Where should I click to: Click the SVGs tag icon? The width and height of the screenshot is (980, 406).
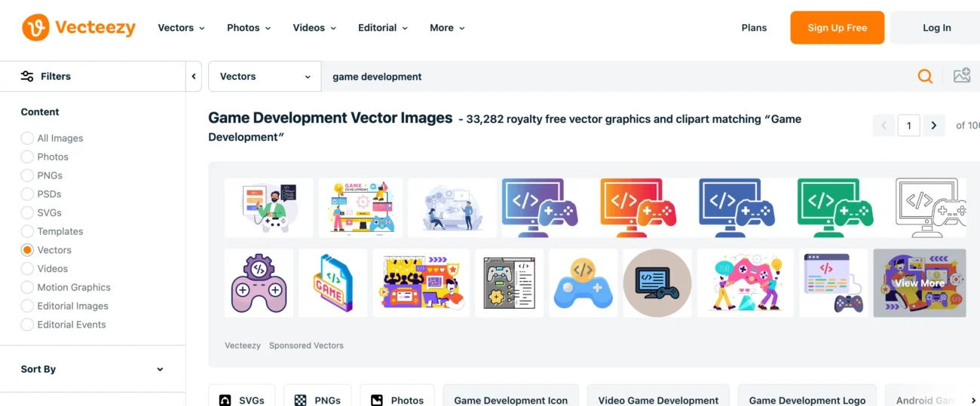[225, 400]
